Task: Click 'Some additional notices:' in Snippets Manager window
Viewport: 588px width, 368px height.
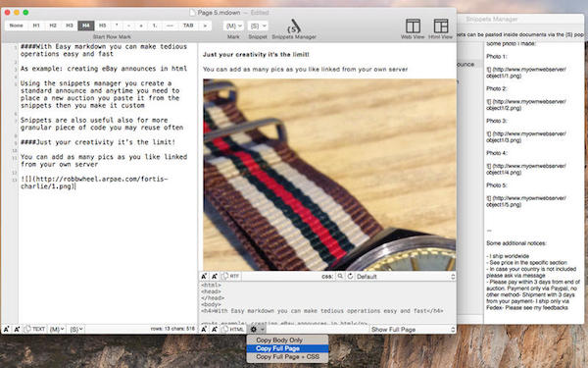Action: pyautogui.click(x=516, y=243)
